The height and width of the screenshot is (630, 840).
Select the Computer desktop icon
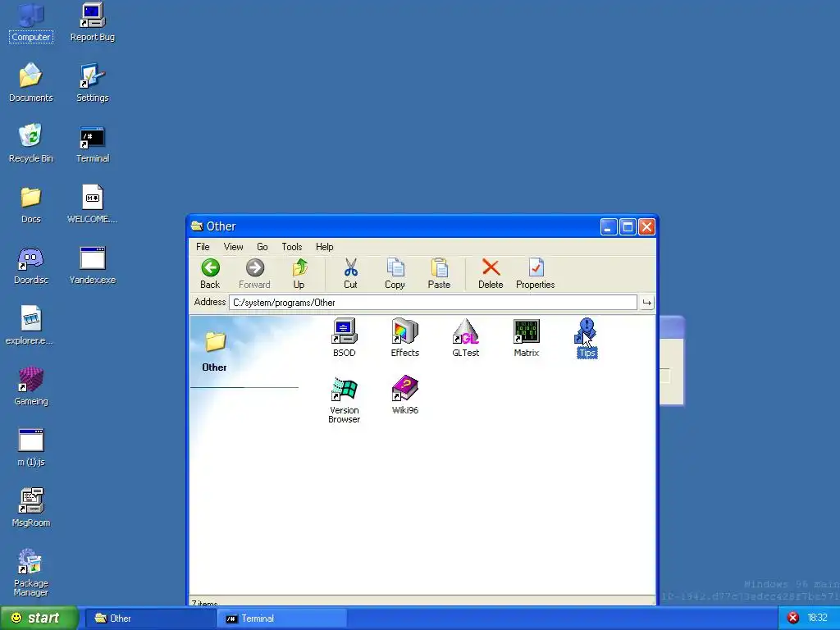30,22
